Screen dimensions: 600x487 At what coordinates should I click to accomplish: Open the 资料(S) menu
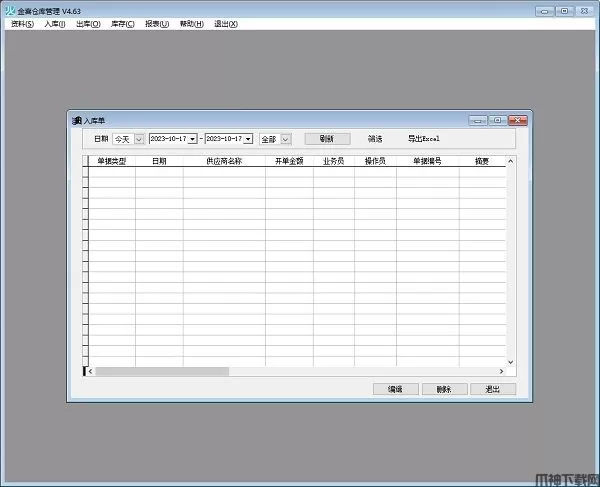(22, 24)
